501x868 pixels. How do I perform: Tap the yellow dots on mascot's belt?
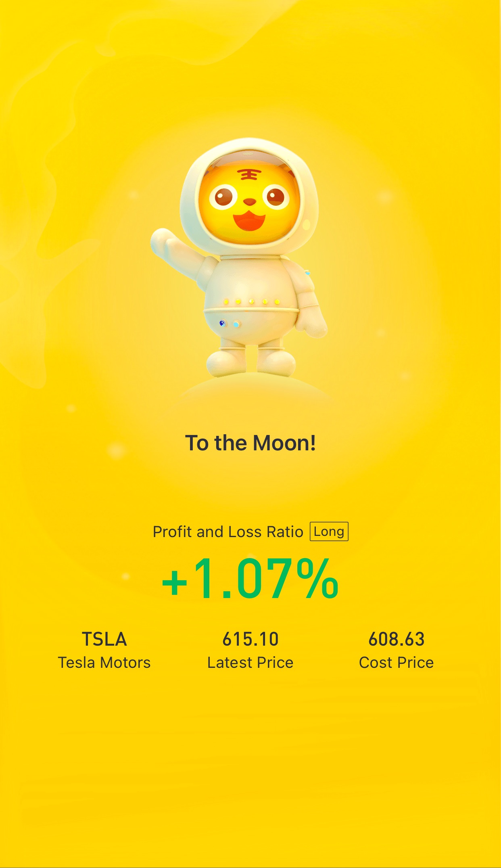pos(252,301)
